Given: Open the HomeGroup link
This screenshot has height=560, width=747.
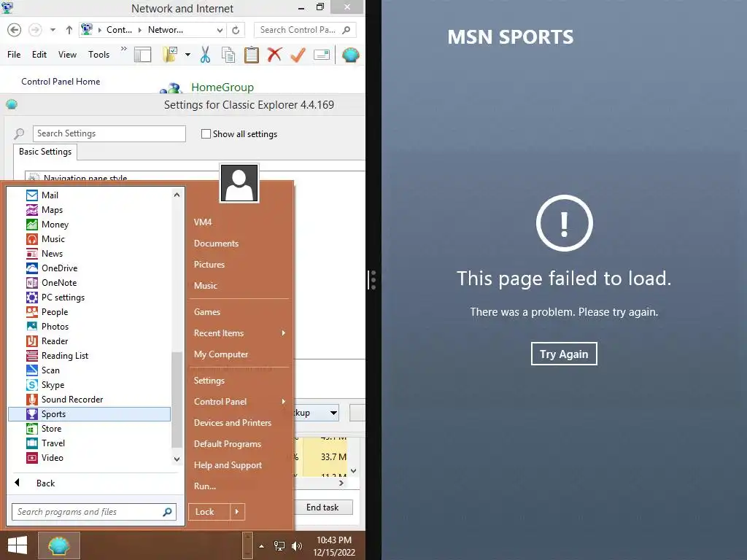Looking at the screenshot, I should click(222, 87).
